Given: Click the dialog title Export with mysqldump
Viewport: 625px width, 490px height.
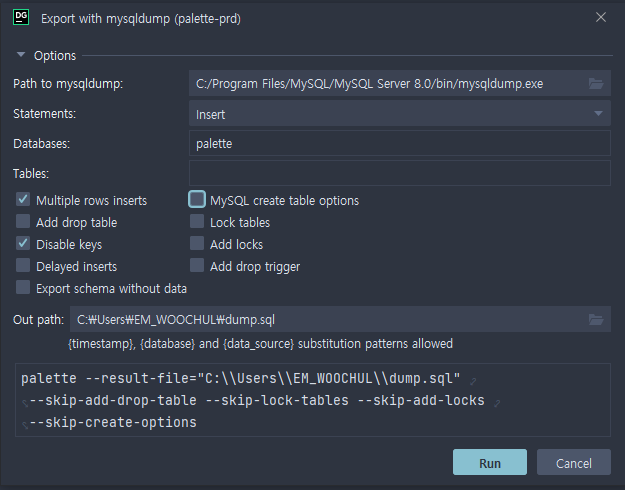Looking at the screenshot, I should pos(141,19).
